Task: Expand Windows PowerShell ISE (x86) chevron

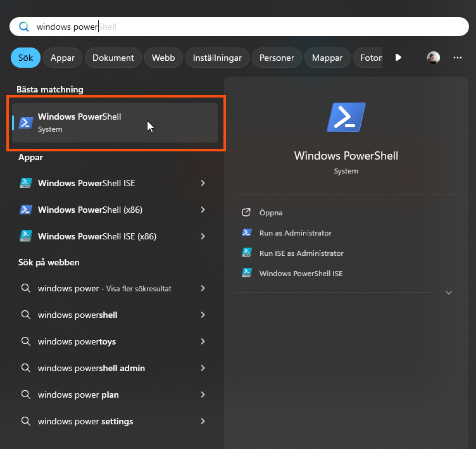Action: 203,236
